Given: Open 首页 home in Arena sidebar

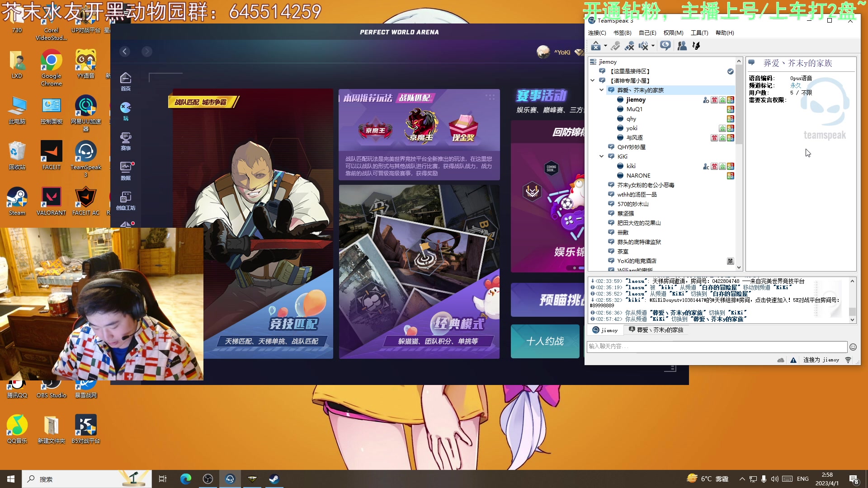Looking at the screenshot, I should (x=126, y=82).
